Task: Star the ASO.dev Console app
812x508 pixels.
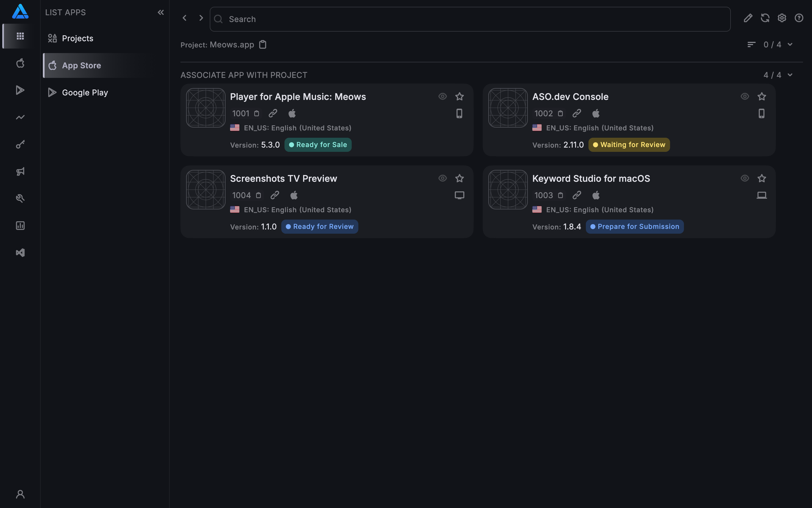Action: point(762,97)
